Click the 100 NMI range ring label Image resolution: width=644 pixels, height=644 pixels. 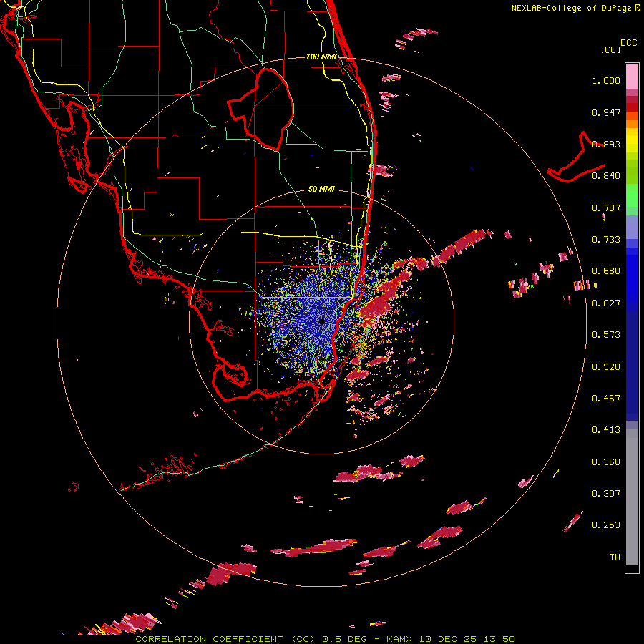(x=321, y=57)
